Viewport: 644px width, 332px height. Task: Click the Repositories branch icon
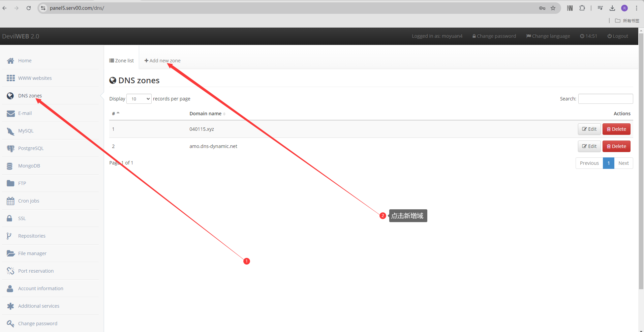pyautogui.click(x=9, y=236)
